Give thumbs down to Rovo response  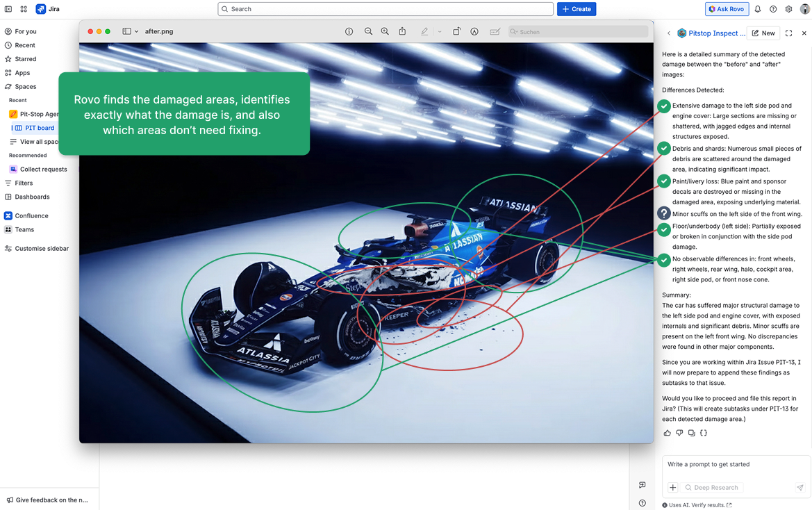[679, 433]
